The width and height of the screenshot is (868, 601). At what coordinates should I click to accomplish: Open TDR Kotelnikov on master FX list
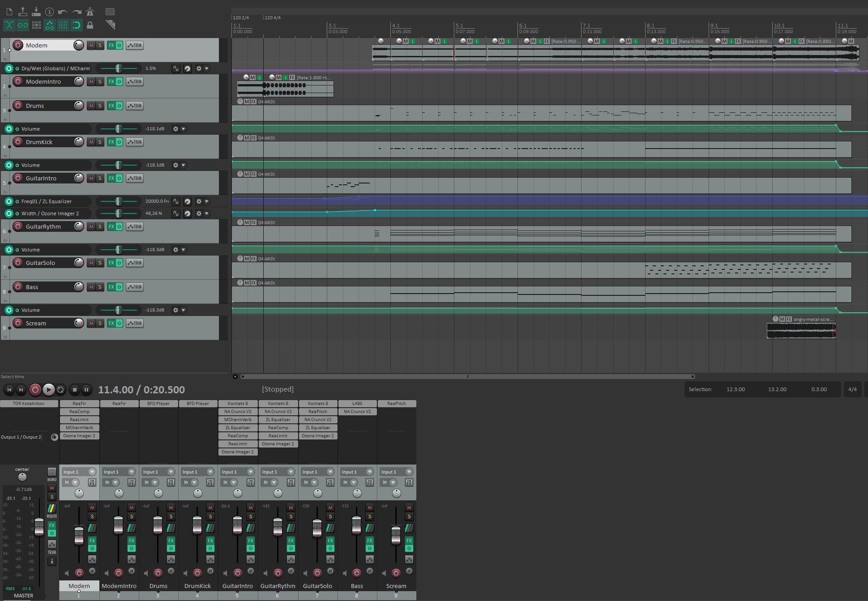coord(29,404)
